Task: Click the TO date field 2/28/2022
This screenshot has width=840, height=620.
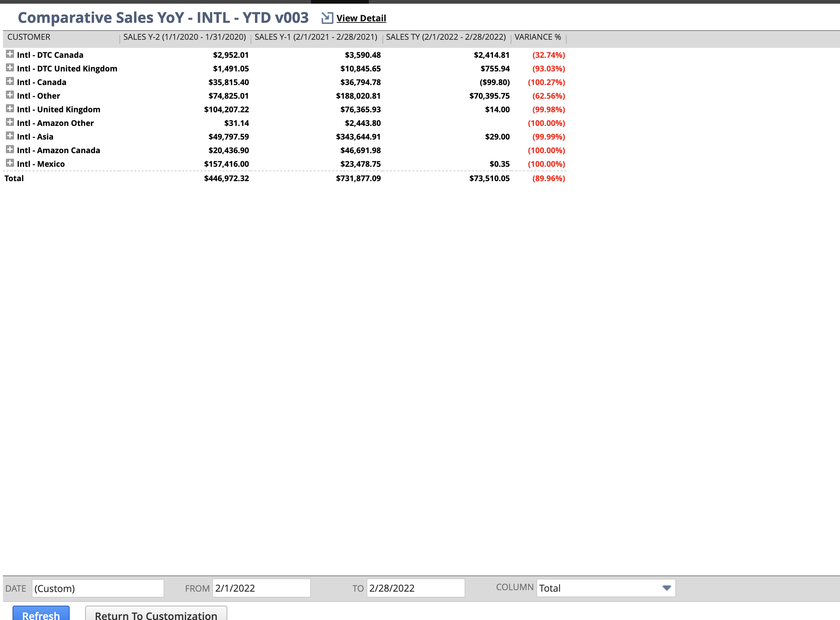Action: click(416, 588)
